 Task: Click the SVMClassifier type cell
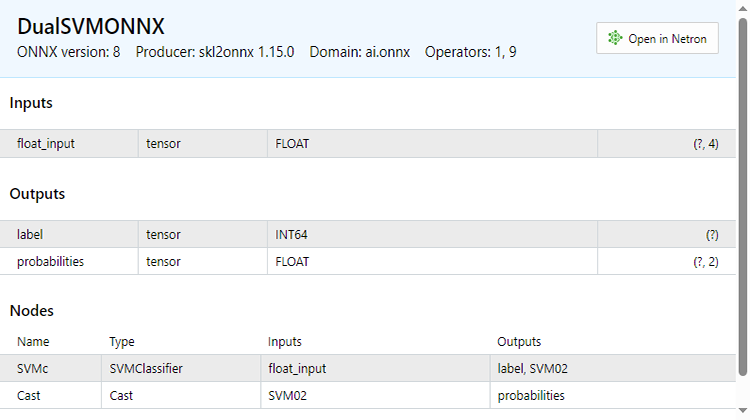click(181, 368)
